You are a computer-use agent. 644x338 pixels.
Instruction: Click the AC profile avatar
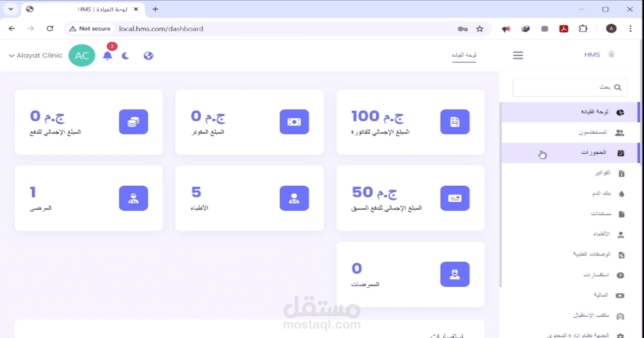(x=82, y=55)
